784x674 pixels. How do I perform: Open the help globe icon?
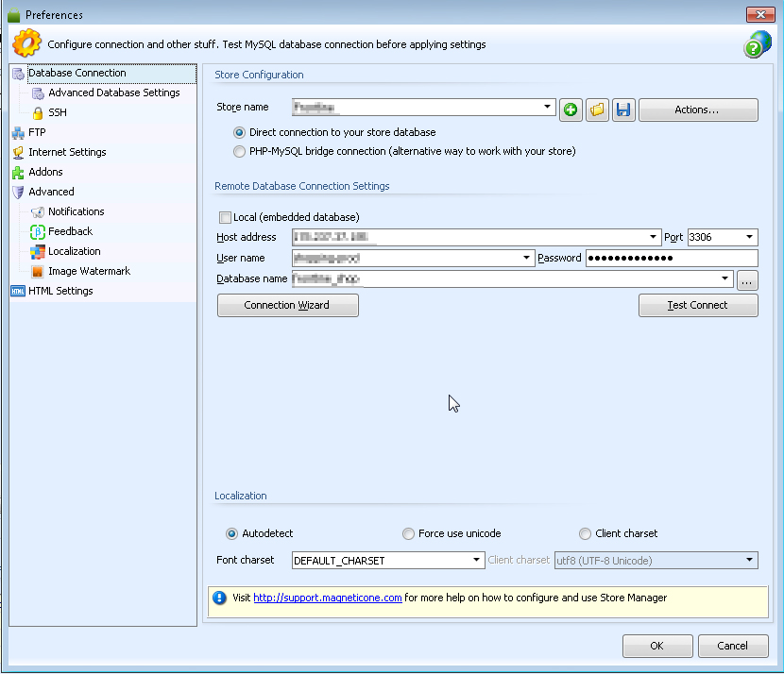pyautogui.click(x=757, y=44)
